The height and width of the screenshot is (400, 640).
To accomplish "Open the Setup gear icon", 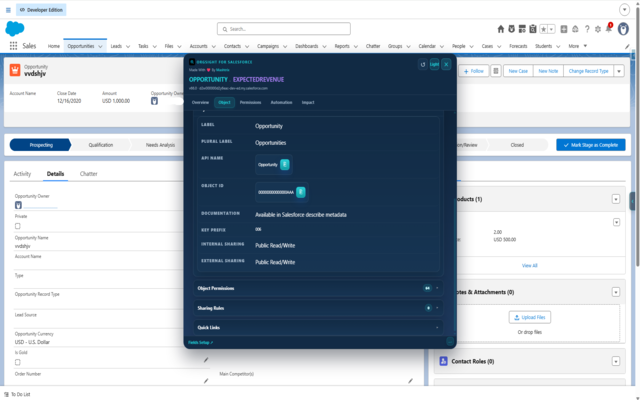I will point(598,29).
